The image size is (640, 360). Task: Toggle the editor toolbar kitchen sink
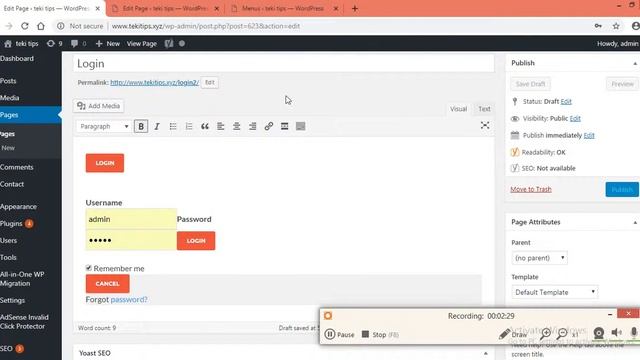click(300, 127)
